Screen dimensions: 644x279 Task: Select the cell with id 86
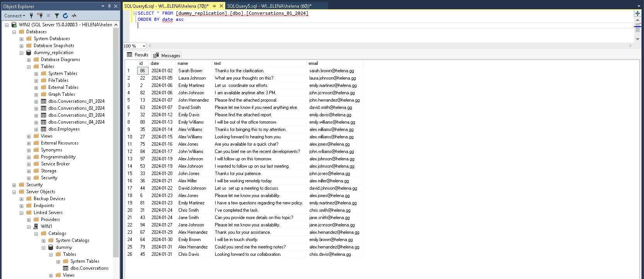click(x=142, y=71)
